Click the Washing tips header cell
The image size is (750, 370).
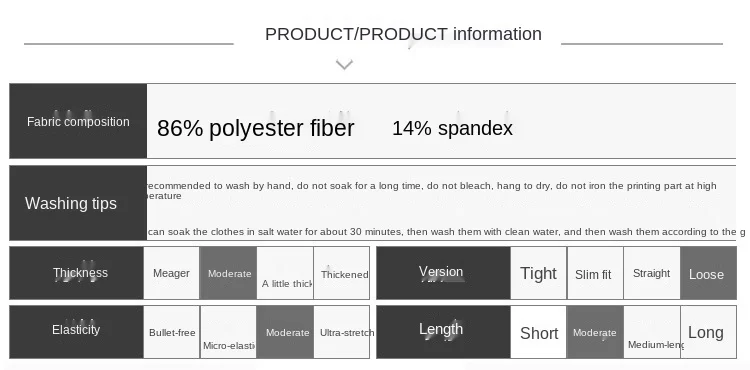coord(78,203)
